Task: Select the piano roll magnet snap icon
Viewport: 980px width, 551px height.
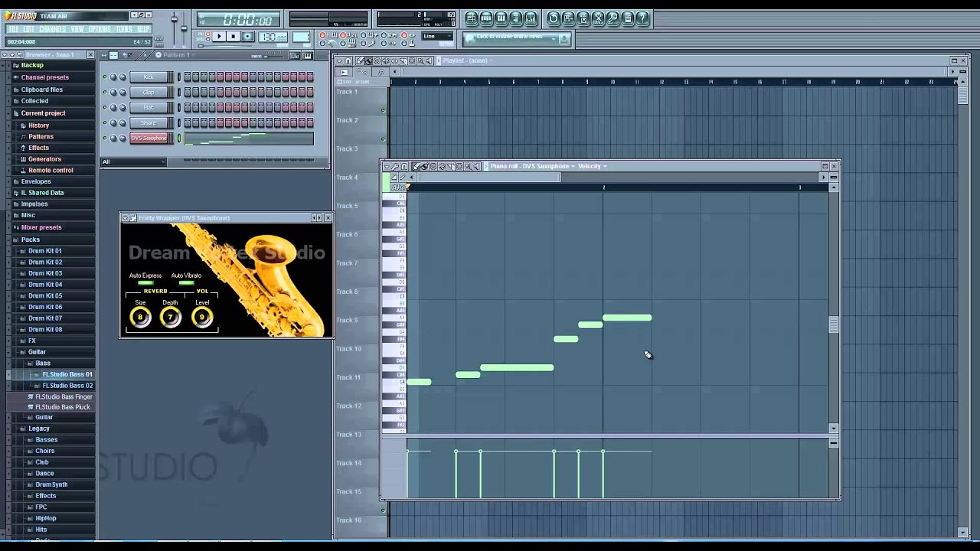Action: [x=405, y=166]
